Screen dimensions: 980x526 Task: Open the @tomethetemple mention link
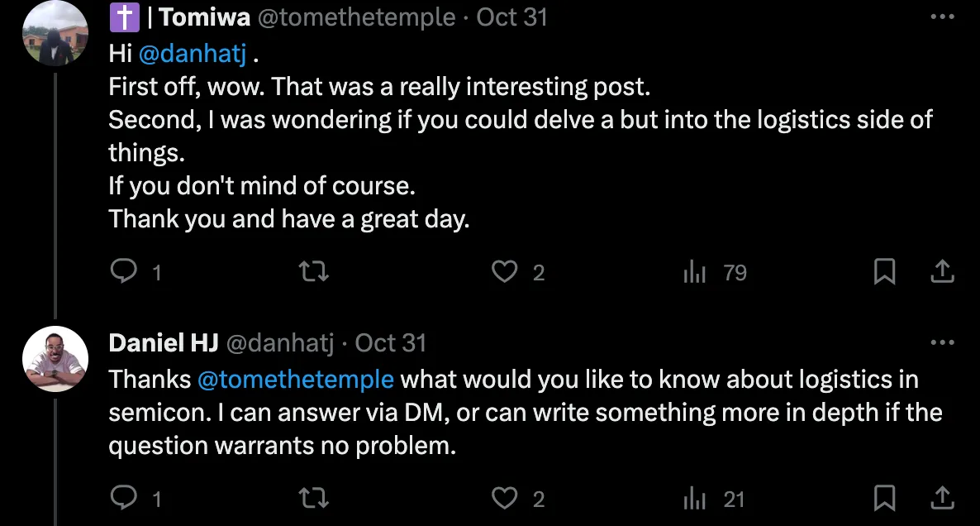[x=296, y=380]
